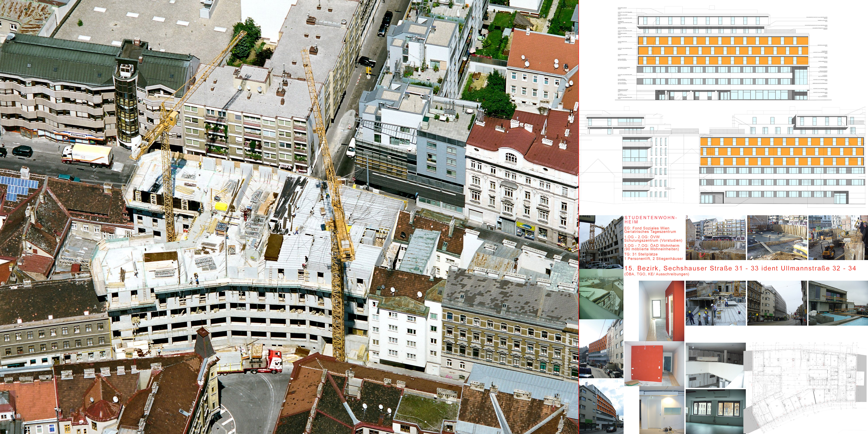Click '(ÖBA, TGO, KE/ Ausschreibungen)' subtitle
The height and width of the screenshot is (434, 868).
[657, 274]
